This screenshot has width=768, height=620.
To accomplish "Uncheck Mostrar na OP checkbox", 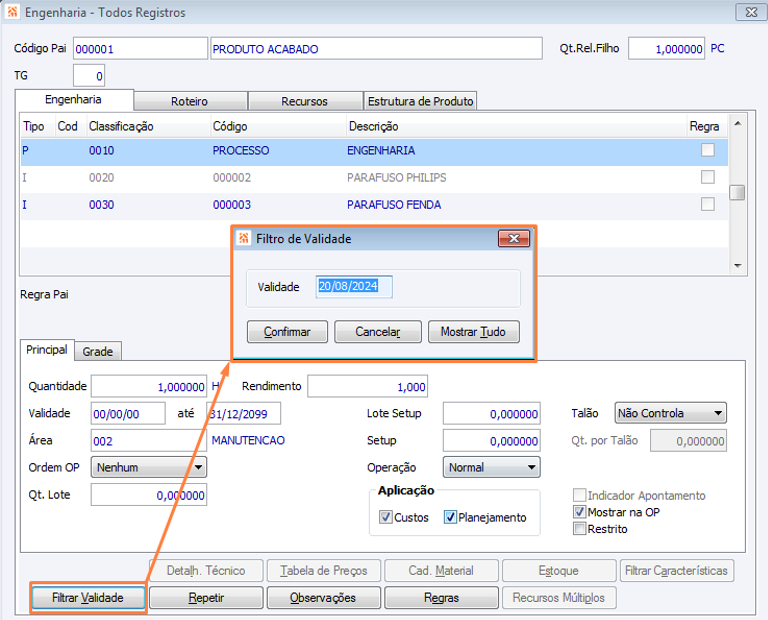I will click(x=579, y=512).
